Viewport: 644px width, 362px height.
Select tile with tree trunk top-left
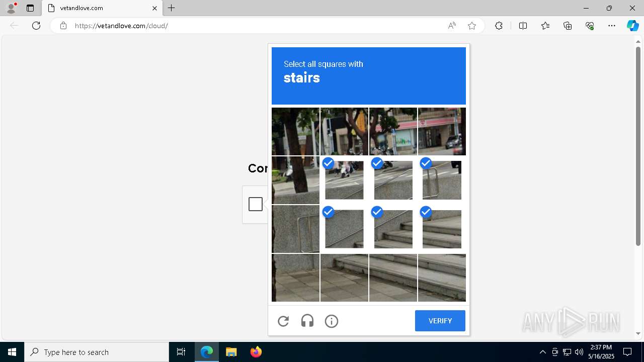[x=295, y=131]
